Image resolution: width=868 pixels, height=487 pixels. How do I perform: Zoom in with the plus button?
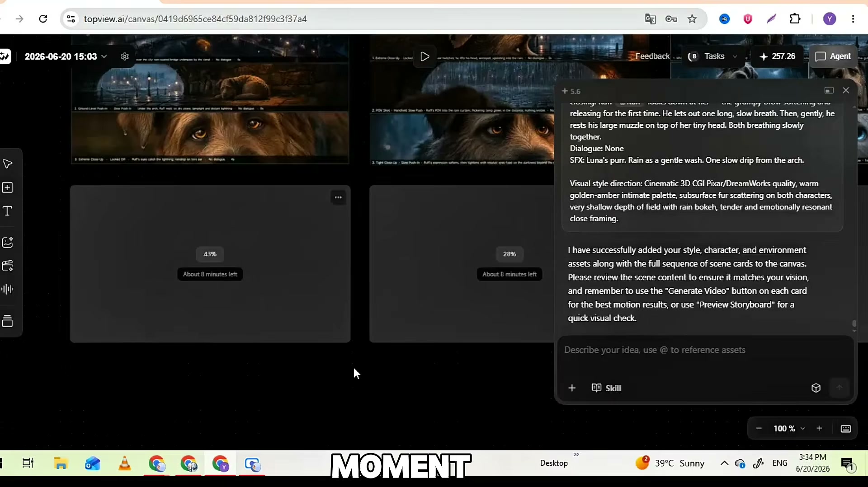tap(819, 428)
